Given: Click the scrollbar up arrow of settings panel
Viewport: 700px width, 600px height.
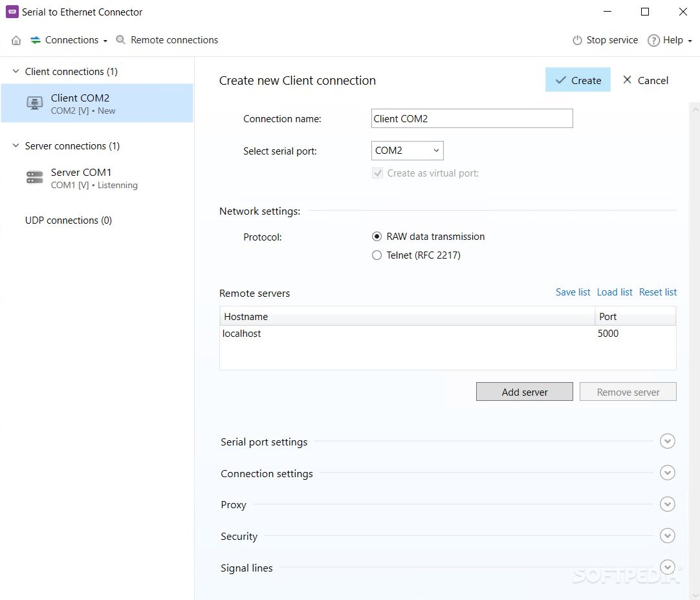Looking at the screenshot, I should (695, 109).
